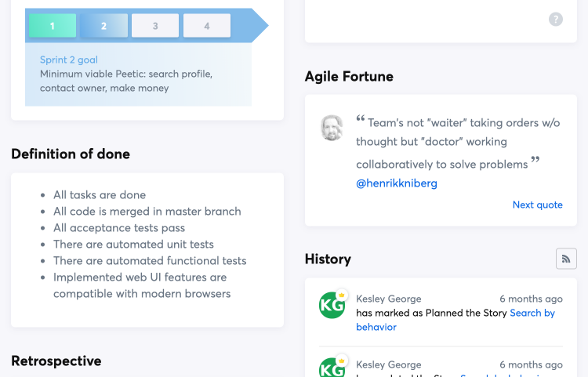Image resolution: width=588 pixels, height=377 pixels.
Task: Click the first Kesley George name
Action: (x=389, y=299)
